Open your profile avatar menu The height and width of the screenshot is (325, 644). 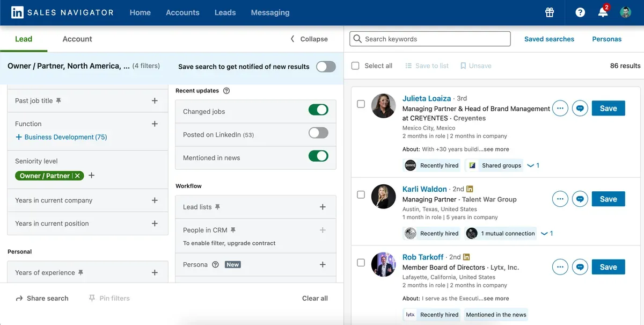625,12
